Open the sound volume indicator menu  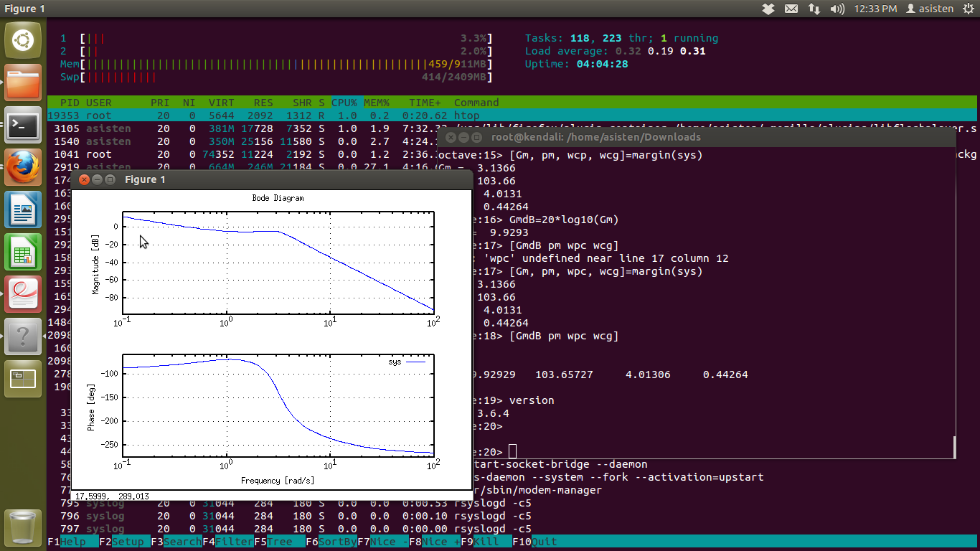(837, 9)
